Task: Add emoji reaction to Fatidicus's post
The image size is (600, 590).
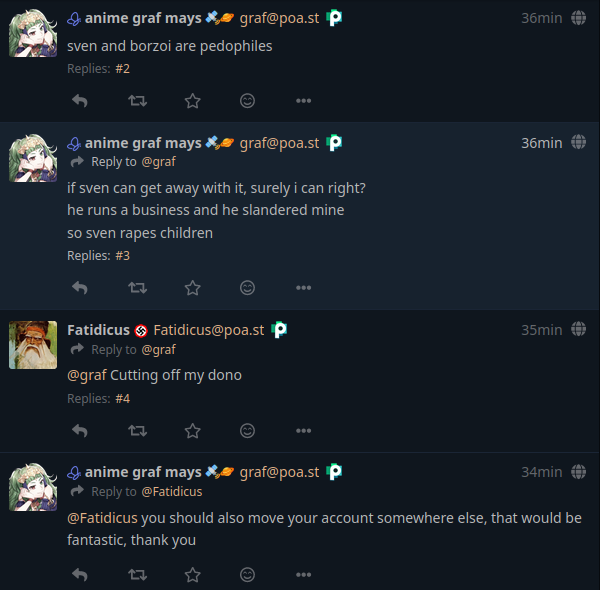Action: coord(248,430)
